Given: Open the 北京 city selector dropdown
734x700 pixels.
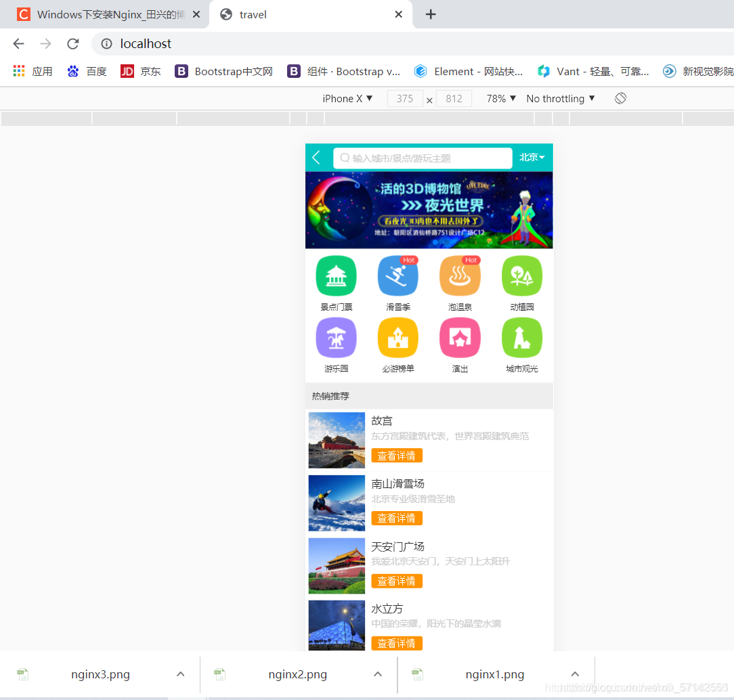Looking at the screenshot, I should (532, 158).
